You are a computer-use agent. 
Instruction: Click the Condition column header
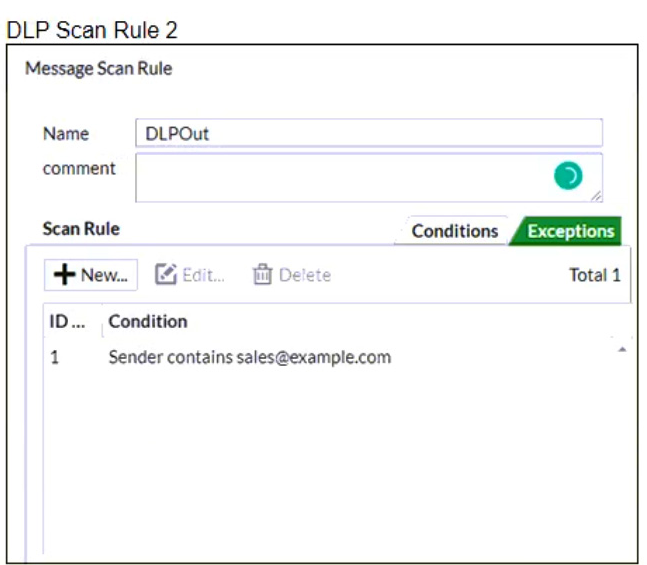148,321
